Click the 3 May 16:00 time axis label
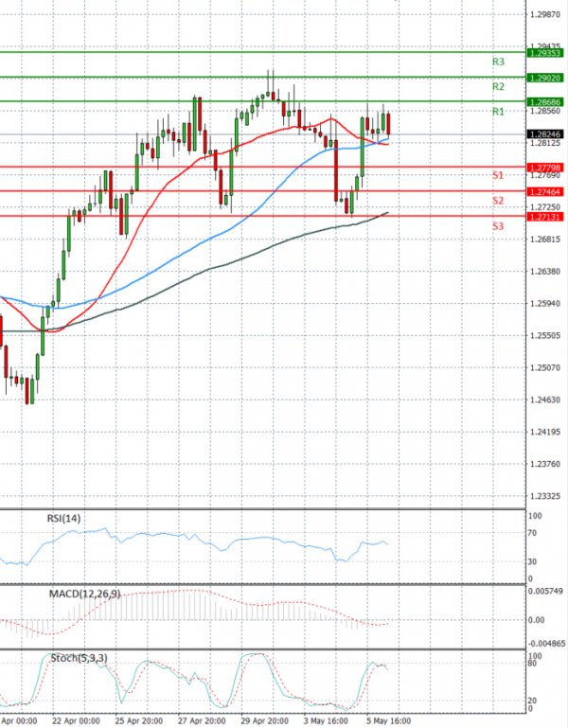Image resolution: width=568 pixels, height=728 pixels. tap(326, 721)
